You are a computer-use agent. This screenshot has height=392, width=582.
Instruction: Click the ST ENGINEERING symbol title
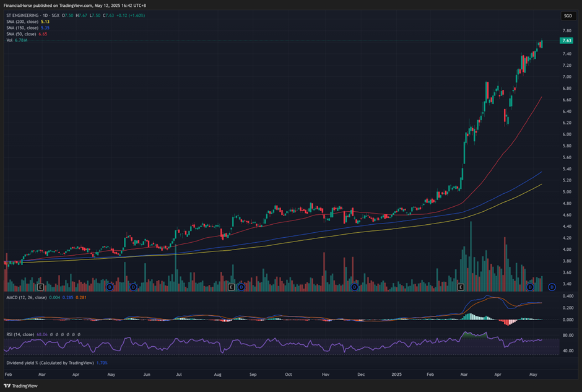(x=25, y=15)
